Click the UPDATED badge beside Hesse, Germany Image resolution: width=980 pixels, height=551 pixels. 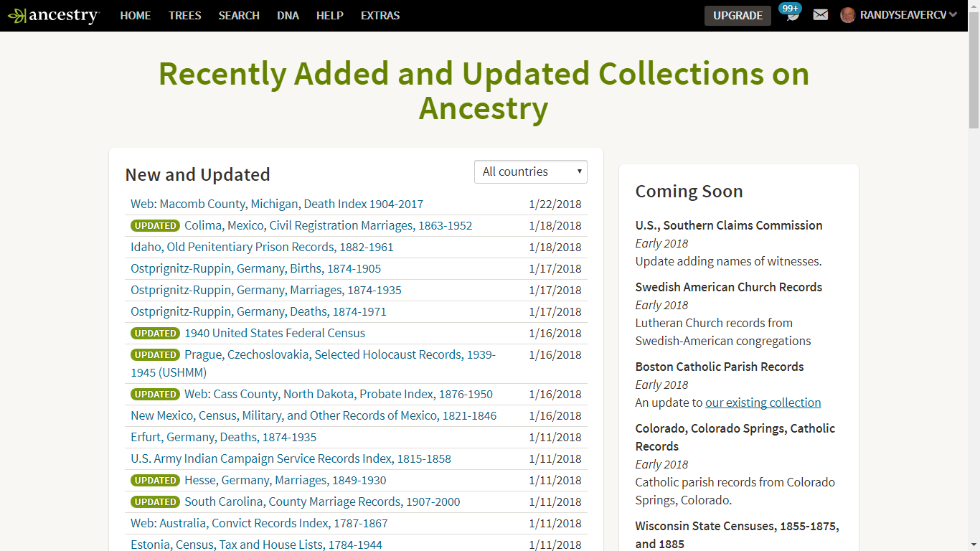click(155, 480)
